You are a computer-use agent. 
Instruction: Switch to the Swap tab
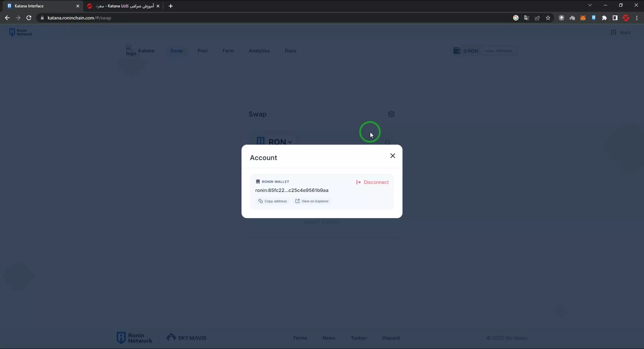176,51
